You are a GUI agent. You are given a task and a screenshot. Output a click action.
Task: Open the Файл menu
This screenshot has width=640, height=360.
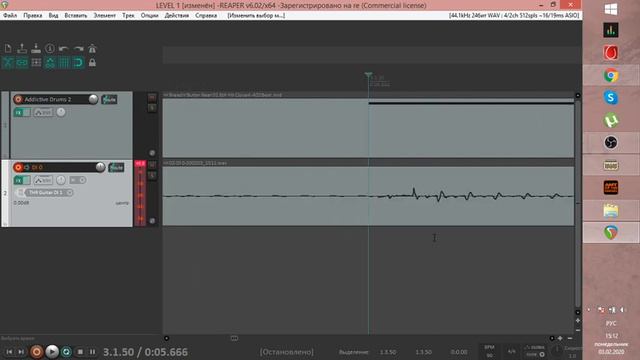10,16
